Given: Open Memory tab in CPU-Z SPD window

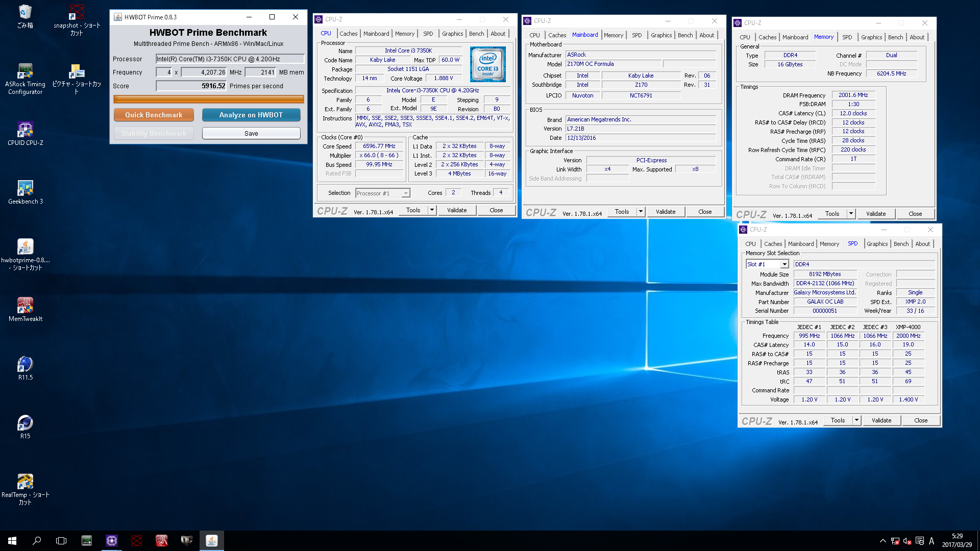Looking at the screenshot, I should [829, 244].
